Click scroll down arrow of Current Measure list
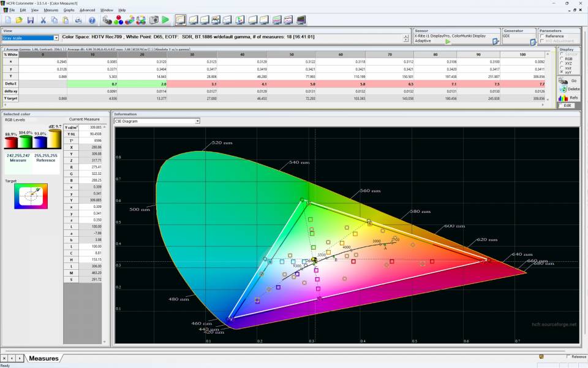 click(x=104, y=342)
